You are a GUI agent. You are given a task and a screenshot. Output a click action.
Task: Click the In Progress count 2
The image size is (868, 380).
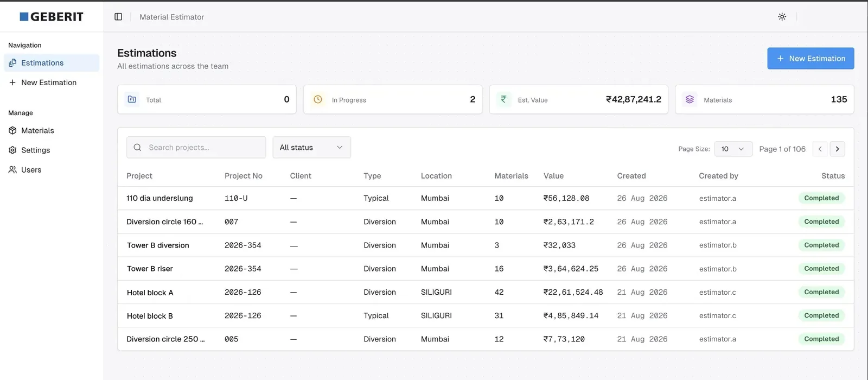473,99
